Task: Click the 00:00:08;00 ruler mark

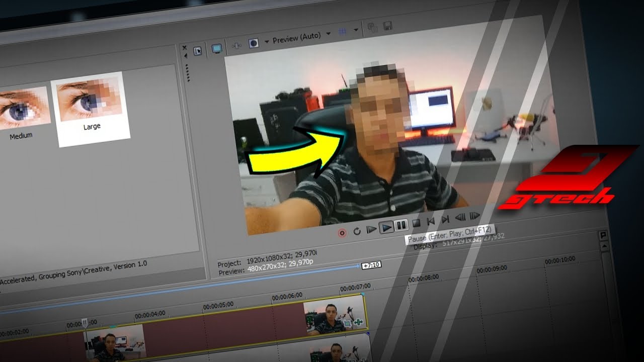Action: point(424,279)
